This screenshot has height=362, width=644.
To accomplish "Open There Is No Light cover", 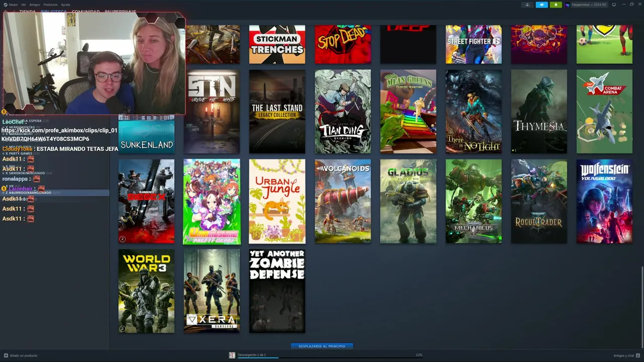I will [473, 112].
